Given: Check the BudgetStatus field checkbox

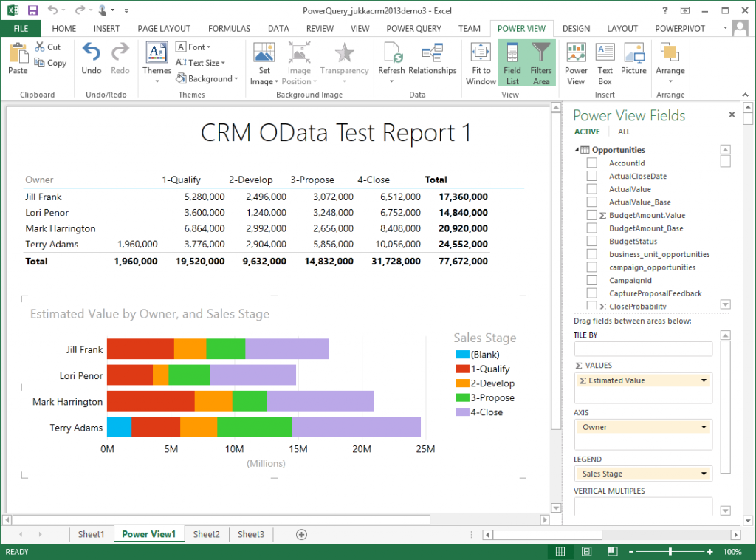Looking at the screenshot, I should (x=591, y=241).
